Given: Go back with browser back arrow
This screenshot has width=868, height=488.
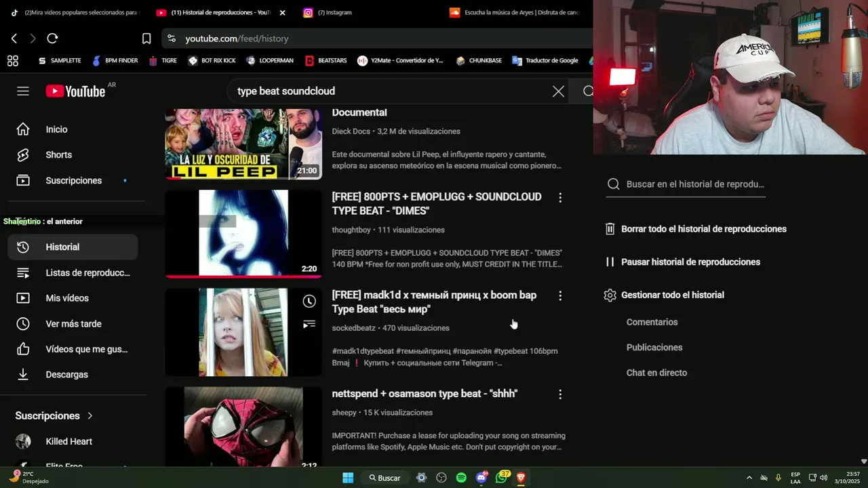Looking at the screenshot, I should (x=14, y=39).
